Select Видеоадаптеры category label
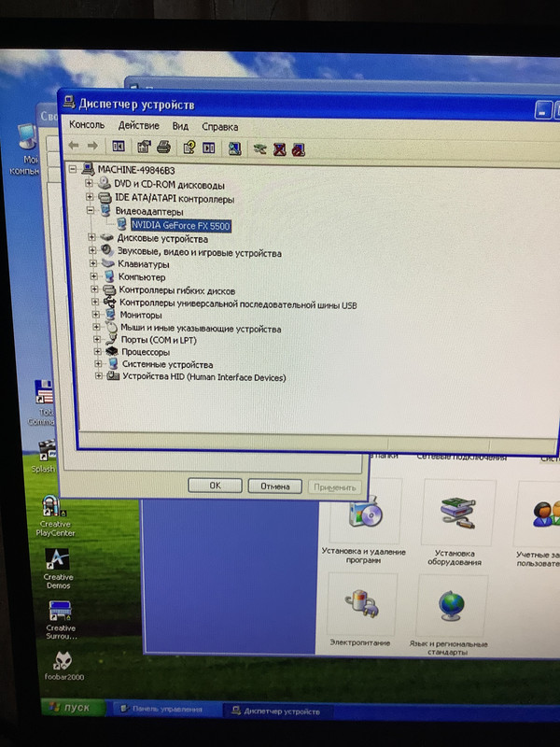The width and height of the screenshot is (560, 747). [x=149, y=212]
